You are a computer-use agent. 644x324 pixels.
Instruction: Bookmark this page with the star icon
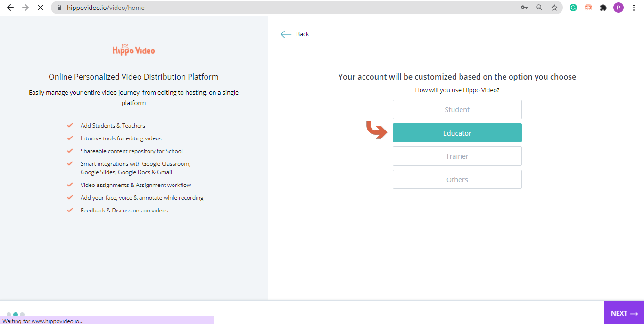coord(554,8)
